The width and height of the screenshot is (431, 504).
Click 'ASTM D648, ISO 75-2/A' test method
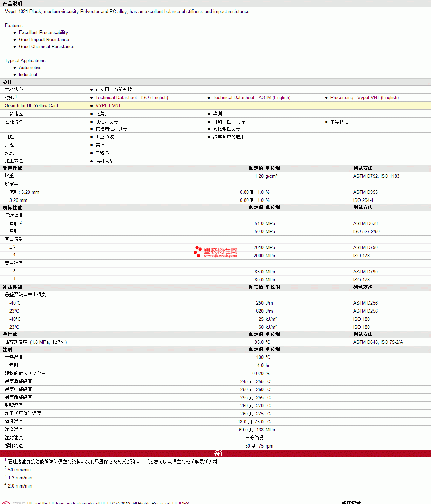coord(378,342)
